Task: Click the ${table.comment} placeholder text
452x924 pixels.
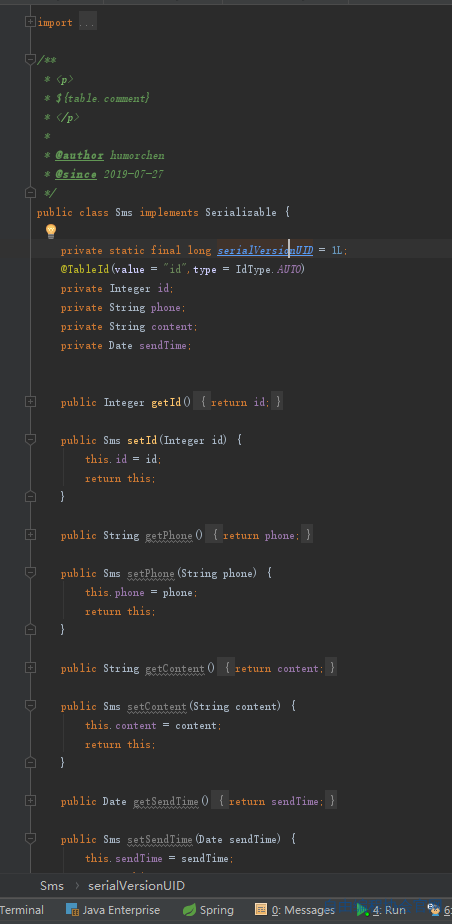Action: coord(103,98)
